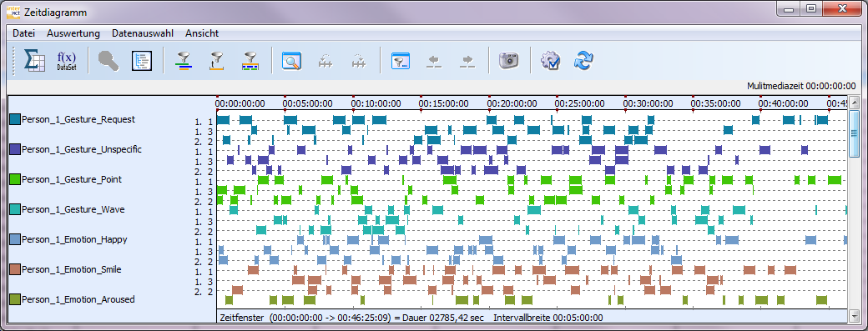Open settings via gear checkmark icon
868x331 pixels.
tap(550, 60)
